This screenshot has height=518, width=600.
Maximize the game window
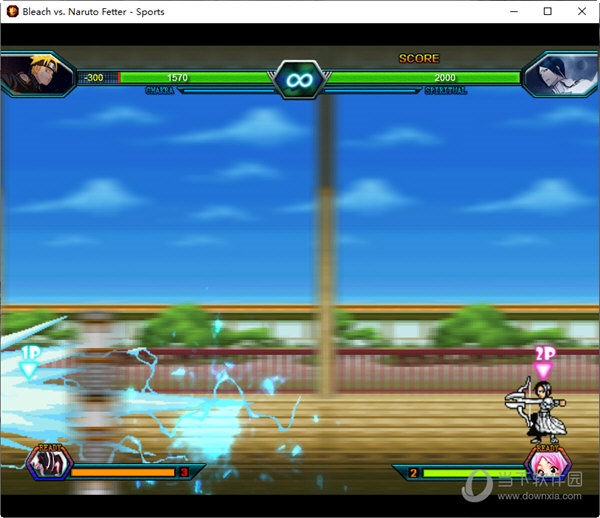(x=548, y=11)
